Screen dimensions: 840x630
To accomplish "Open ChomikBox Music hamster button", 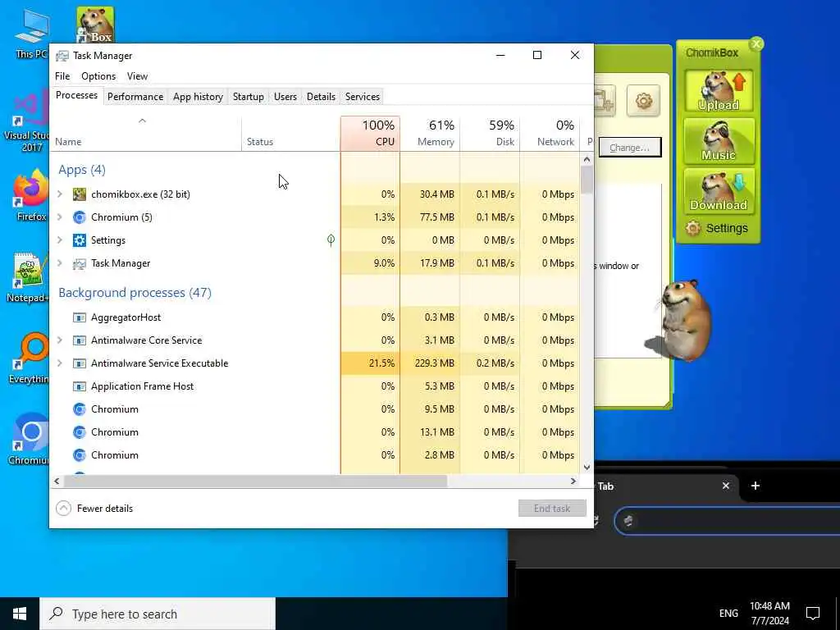I will [719, 141].
